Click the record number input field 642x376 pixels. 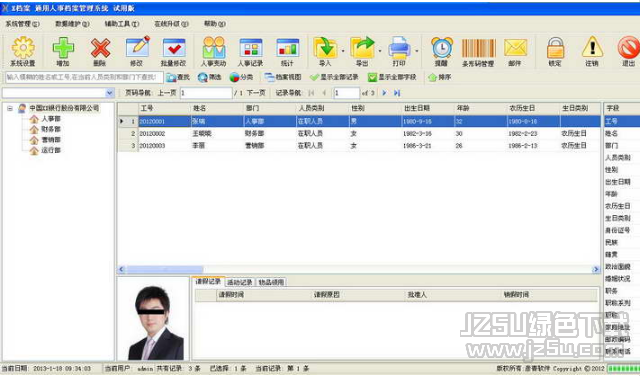click(346, 93)
